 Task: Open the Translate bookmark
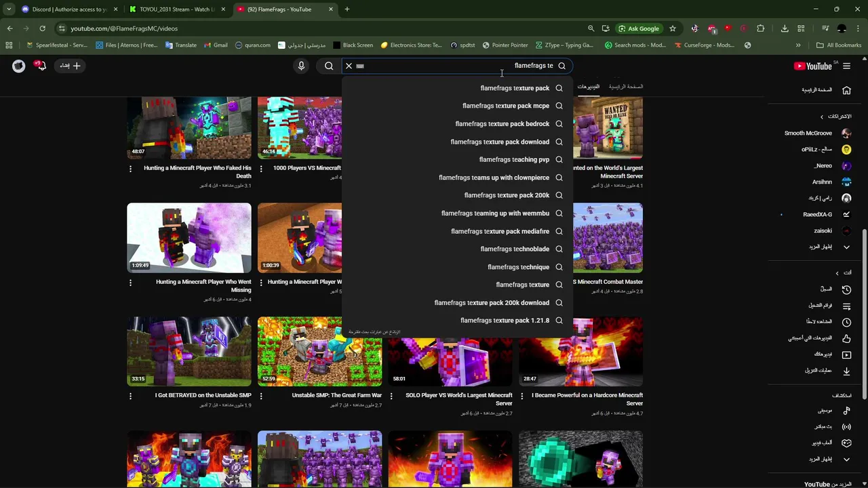(180, 45)
